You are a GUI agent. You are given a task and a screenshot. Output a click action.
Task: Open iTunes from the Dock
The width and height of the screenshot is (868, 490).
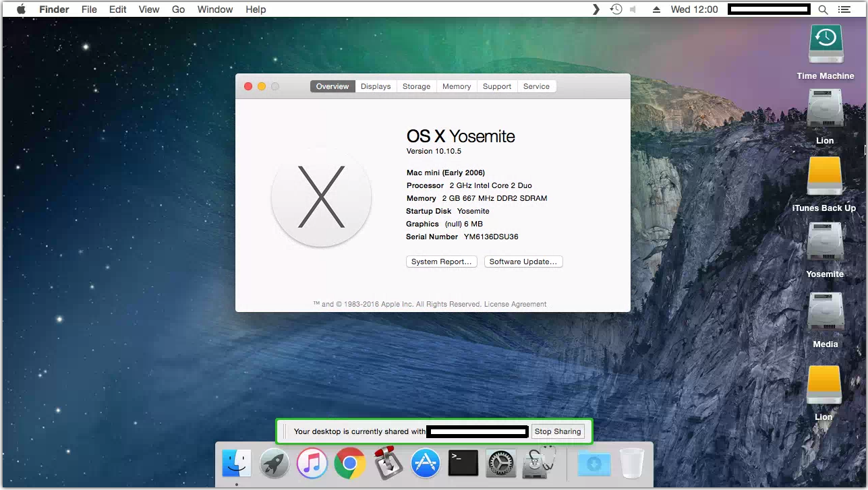tap(312, 463)
